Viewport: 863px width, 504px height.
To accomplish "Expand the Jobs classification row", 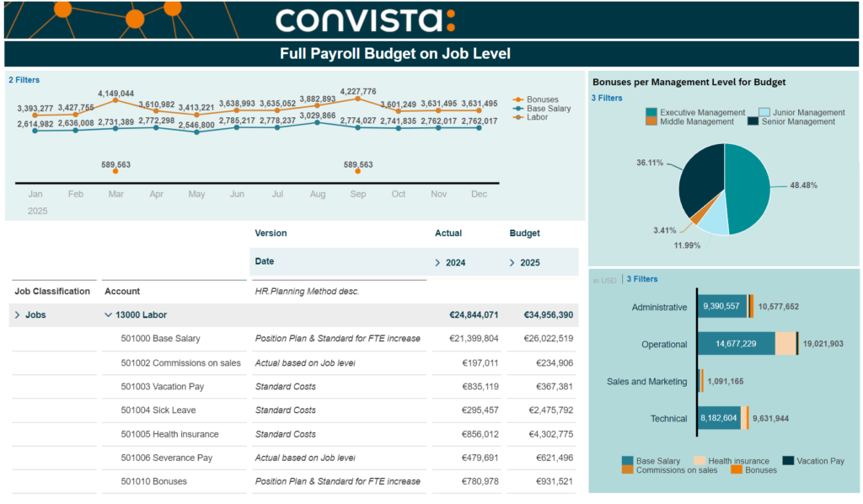I will (x=17, y=315).
